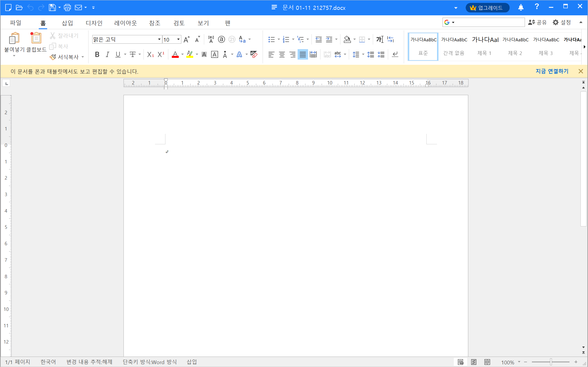Screen dimensions: 588x367
Task: Click the clear formatting eraser icon
Action: pyautogui.click(x=254, y=54)
